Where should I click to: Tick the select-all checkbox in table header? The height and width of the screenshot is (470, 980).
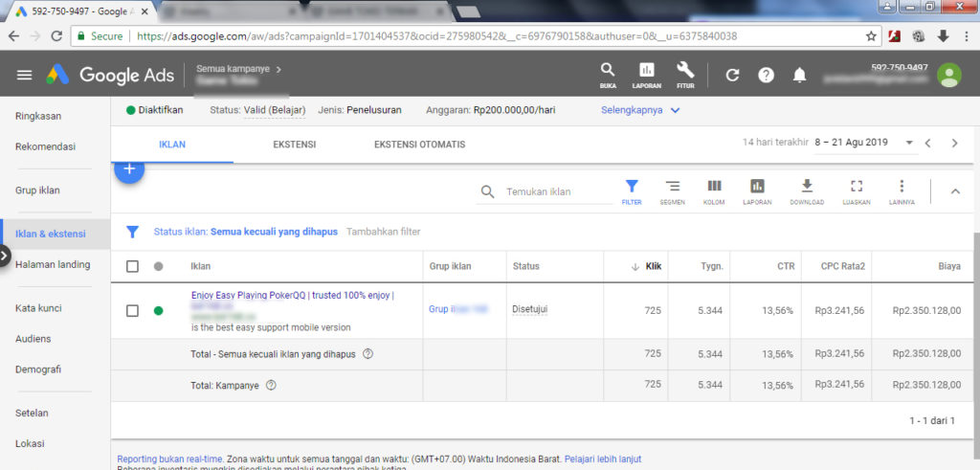[132, 266]
